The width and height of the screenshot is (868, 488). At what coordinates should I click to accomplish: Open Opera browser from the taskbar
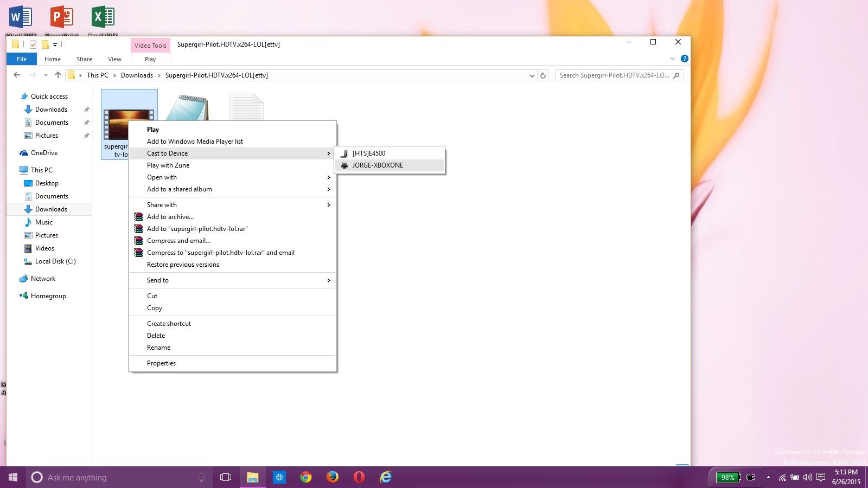coord(359,477)
